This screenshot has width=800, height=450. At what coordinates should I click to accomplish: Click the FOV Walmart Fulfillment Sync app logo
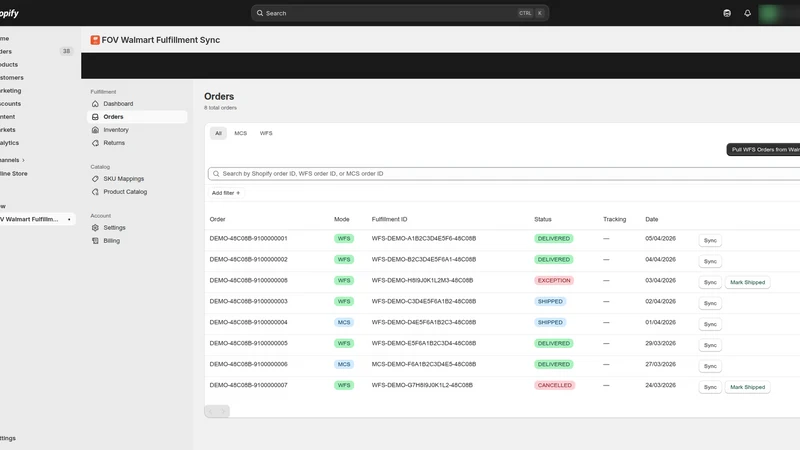tap(95, 40)
